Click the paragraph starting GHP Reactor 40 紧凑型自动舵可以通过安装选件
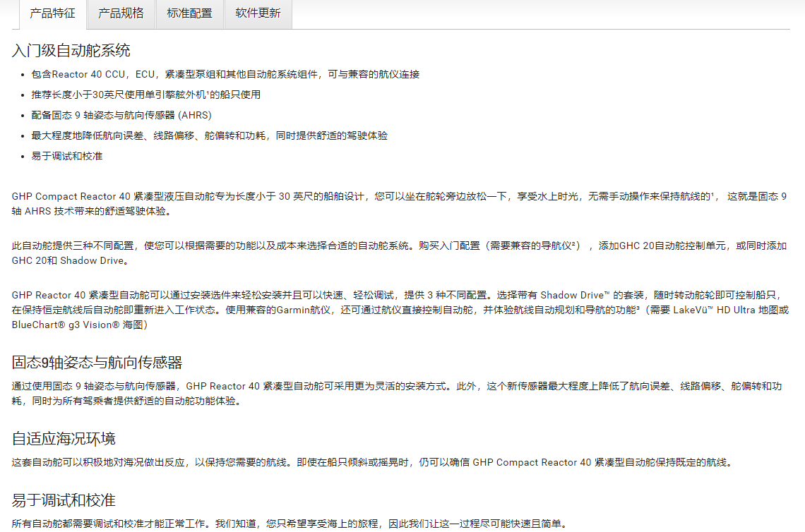The width and height of the screenshot is (805, 532). coord(399,309)
